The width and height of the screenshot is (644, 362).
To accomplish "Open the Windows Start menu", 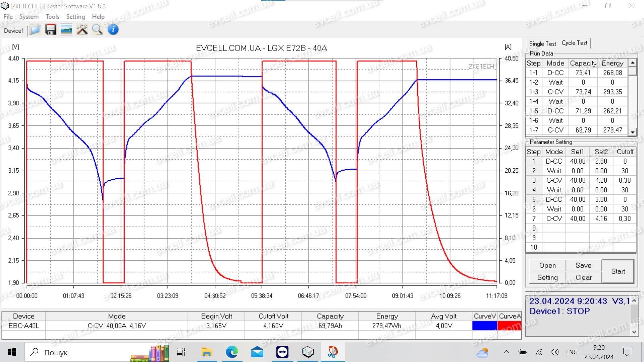I will point(12,352).
